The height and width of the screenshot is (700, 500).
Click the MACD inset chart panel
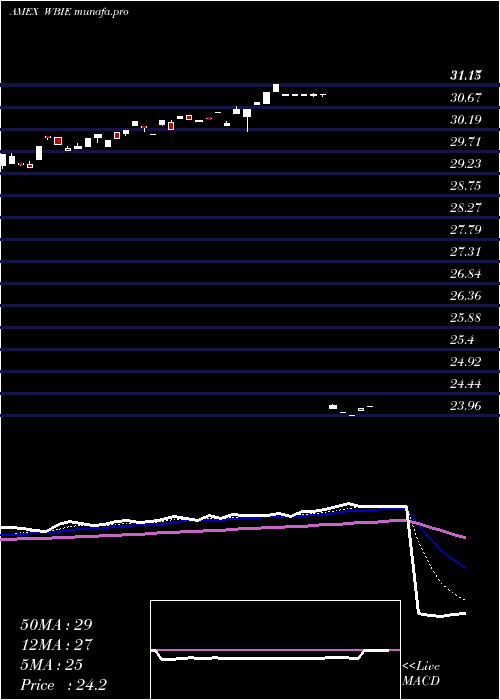[x=275, y=650]
